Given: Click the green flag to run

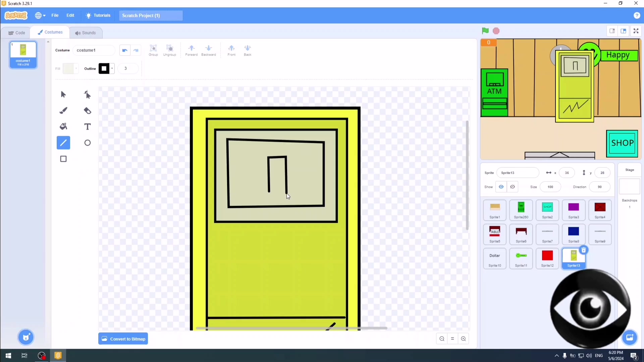Looking at the screenshot, I should tap(485, 31).
